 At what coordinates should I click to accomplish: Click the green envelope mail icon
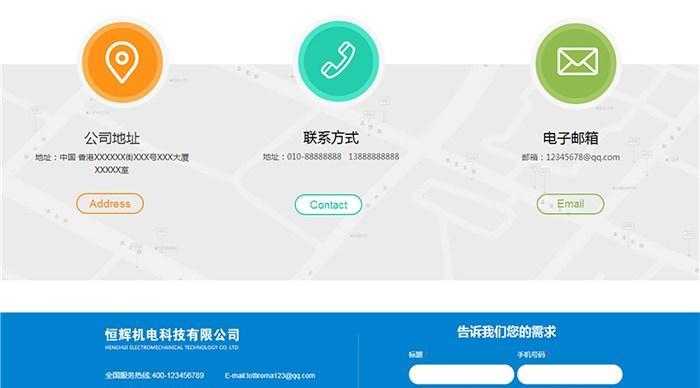[576, 63]
